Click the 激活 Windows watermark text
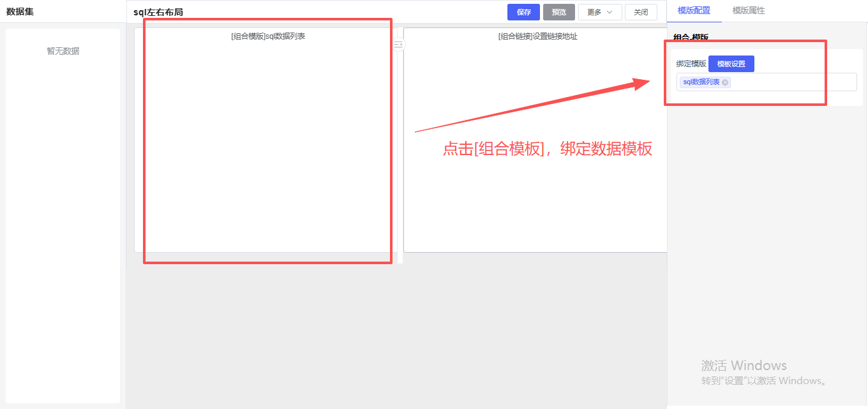The image size is (868, 409). point(744,366)
